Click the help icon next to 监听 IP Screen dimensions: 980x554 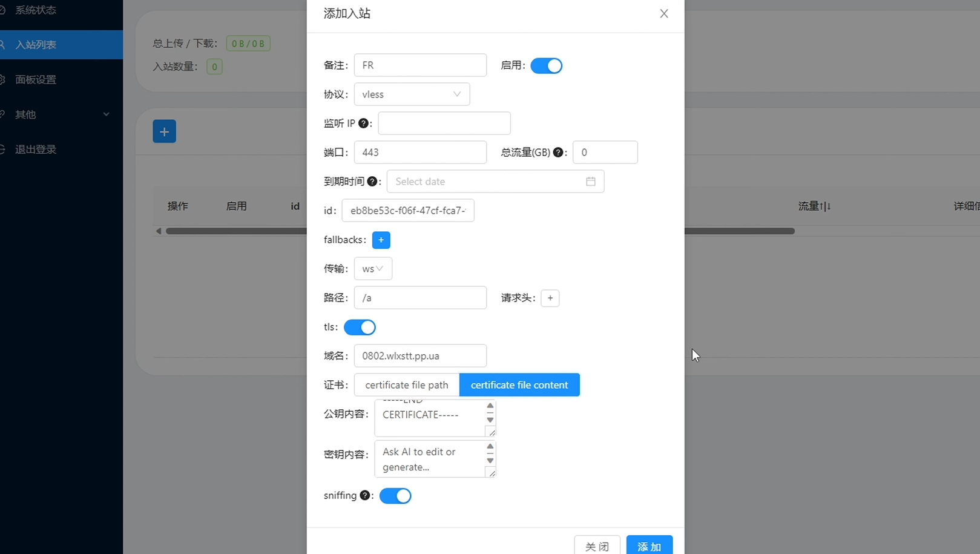pyautogui.click(x=363, y=124)
